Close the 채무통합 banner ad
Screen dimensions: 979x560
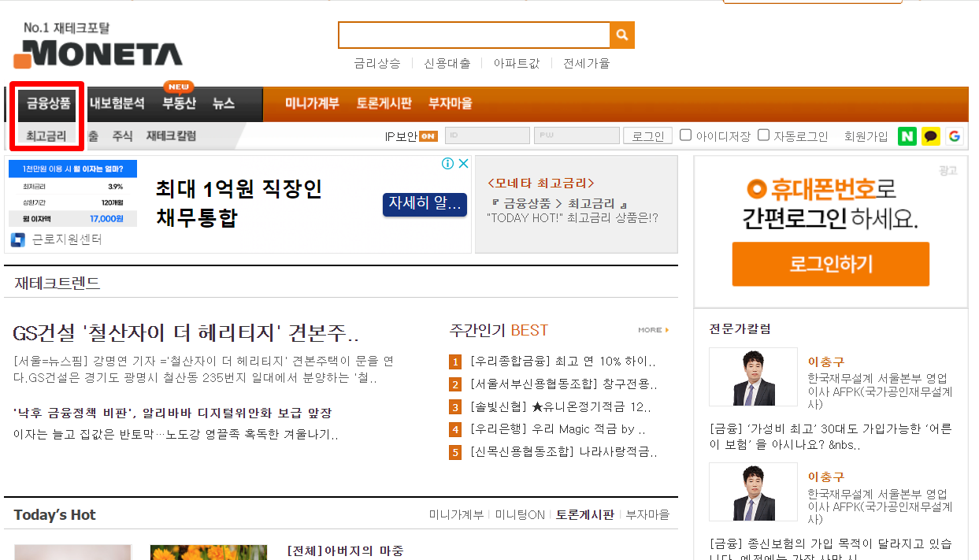pos(463,163)
